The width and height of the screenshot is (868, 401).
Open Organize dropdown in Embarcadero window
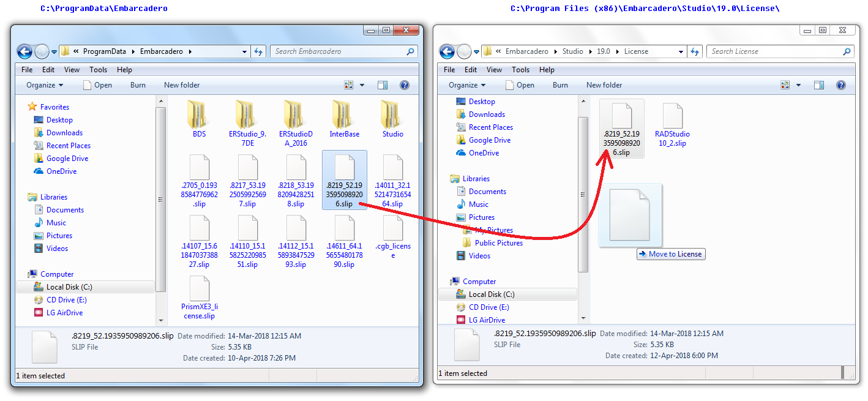pos(45,85)
